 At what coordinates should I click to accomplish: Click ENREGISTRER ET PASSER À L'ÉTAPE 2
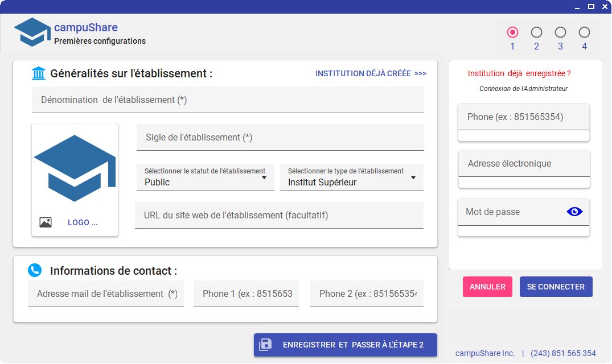tap(346, 345)
